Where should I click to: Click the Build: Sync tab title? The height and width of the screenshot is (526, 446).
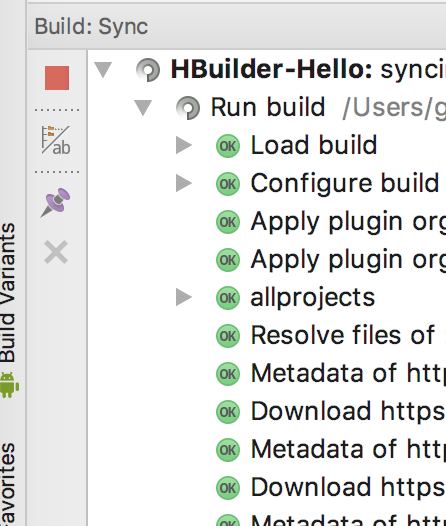91,27
